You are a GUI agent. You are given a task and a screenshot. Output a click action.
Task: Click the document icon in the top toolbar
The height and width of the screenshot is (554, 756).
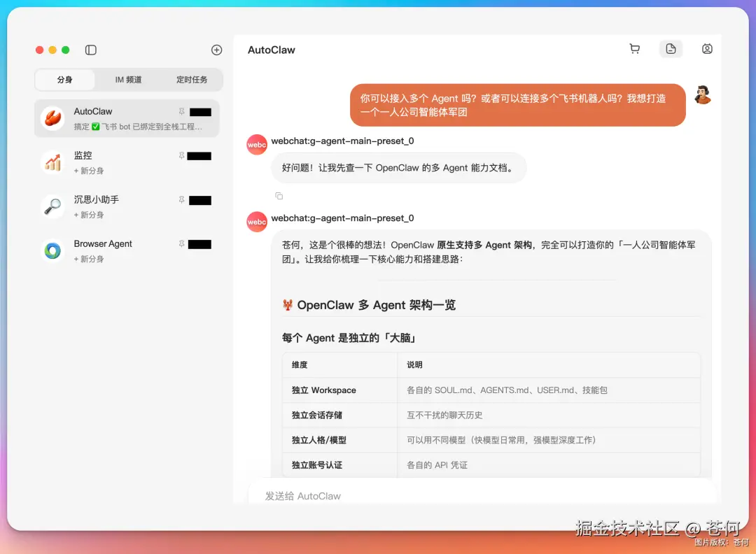click(x=670, y=48)
